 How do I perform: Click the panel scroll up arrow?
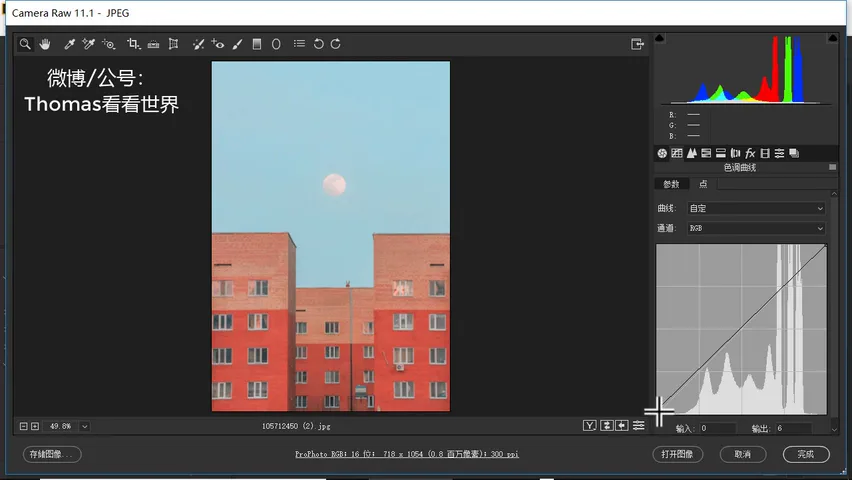coord(834,194)
